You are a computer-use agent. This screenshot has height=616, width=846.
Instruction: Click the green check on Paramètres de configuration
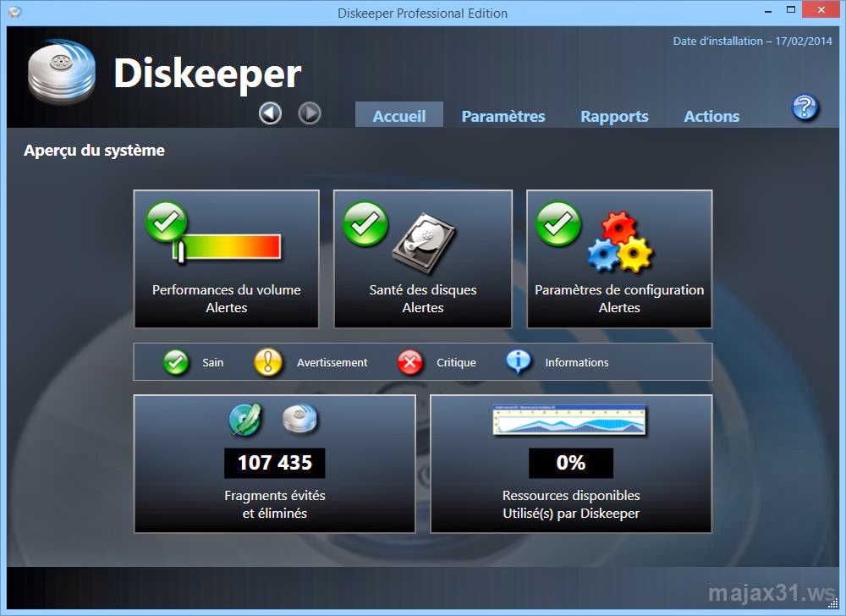pyautogui.click(x=558, y=223)
